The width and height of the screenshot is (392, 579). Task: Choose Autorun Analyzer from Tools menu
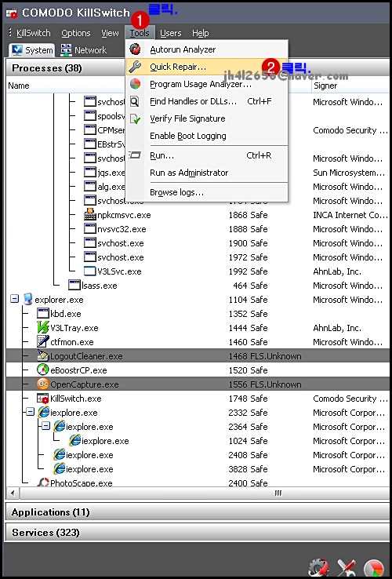[x=207, y=49]
